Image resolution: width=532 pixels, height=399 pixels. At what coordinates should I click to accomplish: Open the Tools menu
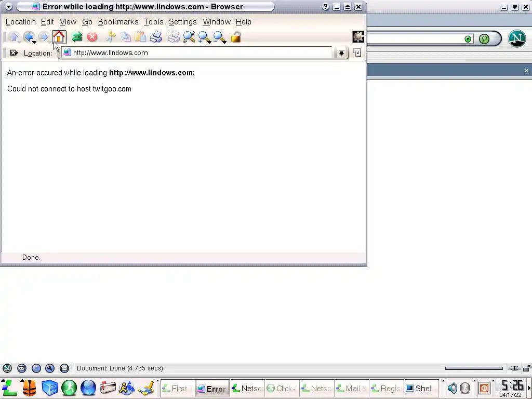pyautogui.click(x=153, y=22)
